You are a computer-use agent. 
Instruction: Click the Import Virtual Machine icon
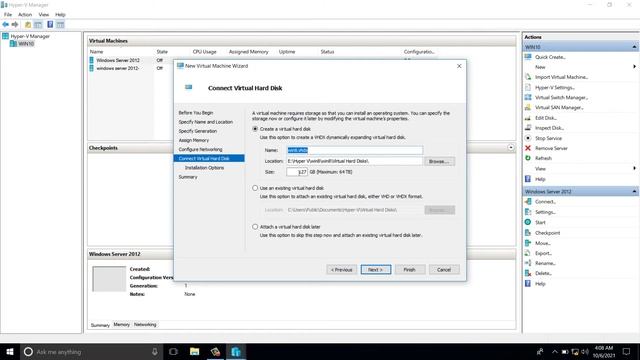coord(528,77)
